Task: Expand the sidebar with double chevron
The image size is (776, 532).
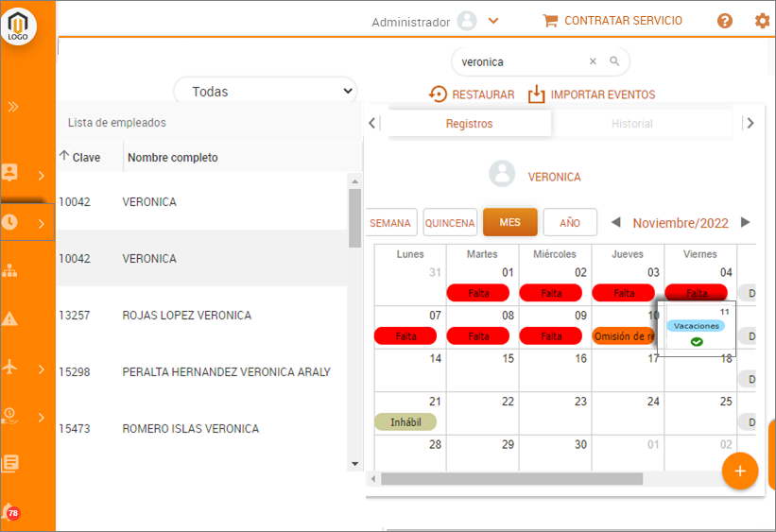Action: pyautogui.click(x=13, y=107)
